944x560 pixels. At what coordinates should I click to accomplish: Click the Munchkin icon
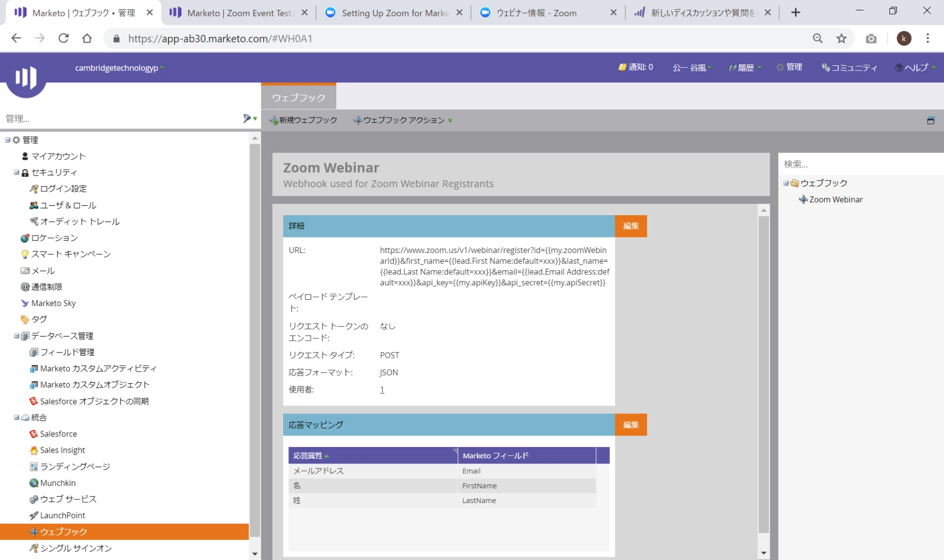point(34,483)
